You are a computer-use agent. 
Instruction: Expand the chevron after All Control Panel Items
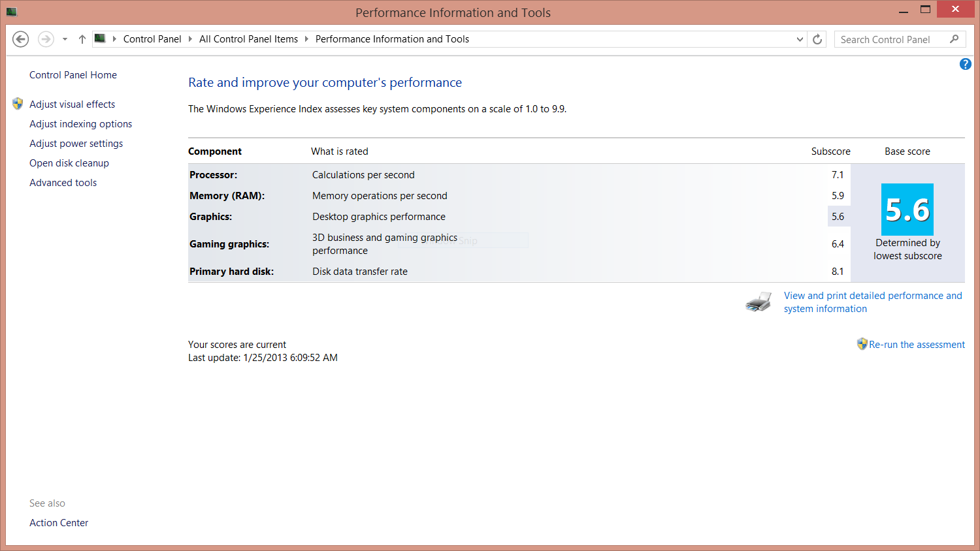tap(306, 39)
